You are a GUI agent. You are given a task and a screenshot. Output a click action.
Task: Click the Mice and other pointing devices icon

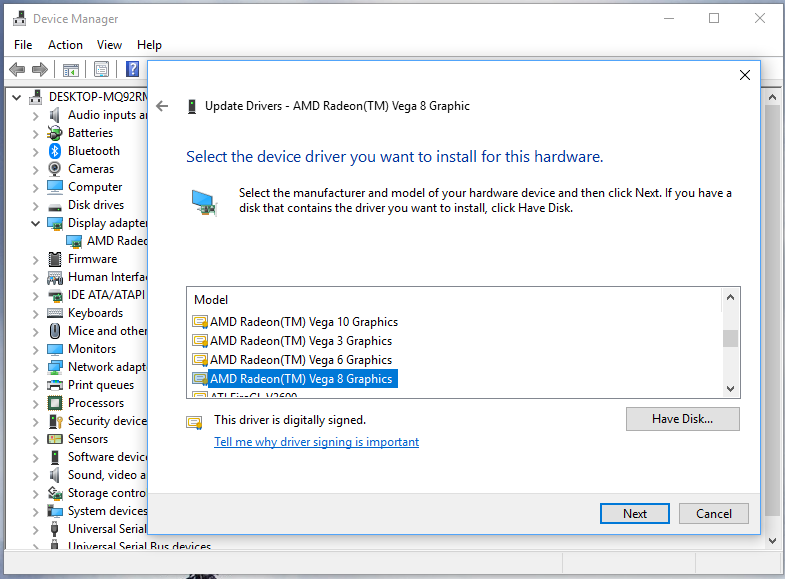pos(55,331)
